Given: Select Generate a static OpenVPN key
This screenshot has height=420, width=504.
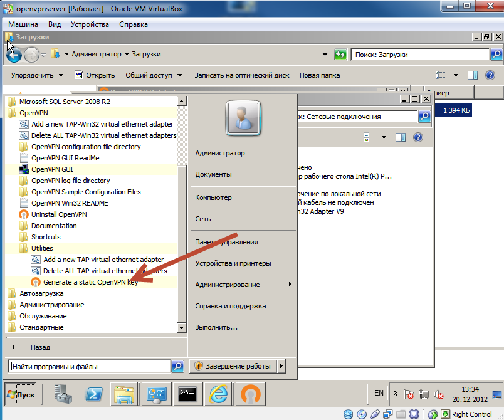Looking at the screenshot, I should click(91, 282).
